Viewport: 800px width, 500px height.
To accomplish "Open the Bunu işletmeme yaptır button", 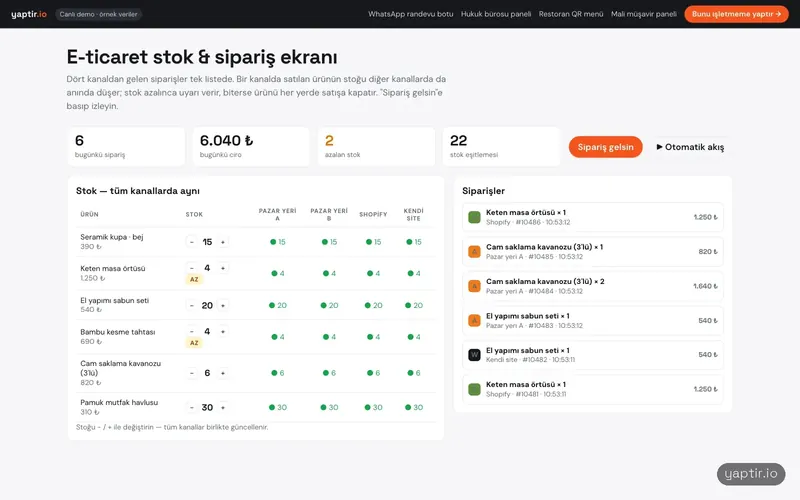I will point(736,14).
